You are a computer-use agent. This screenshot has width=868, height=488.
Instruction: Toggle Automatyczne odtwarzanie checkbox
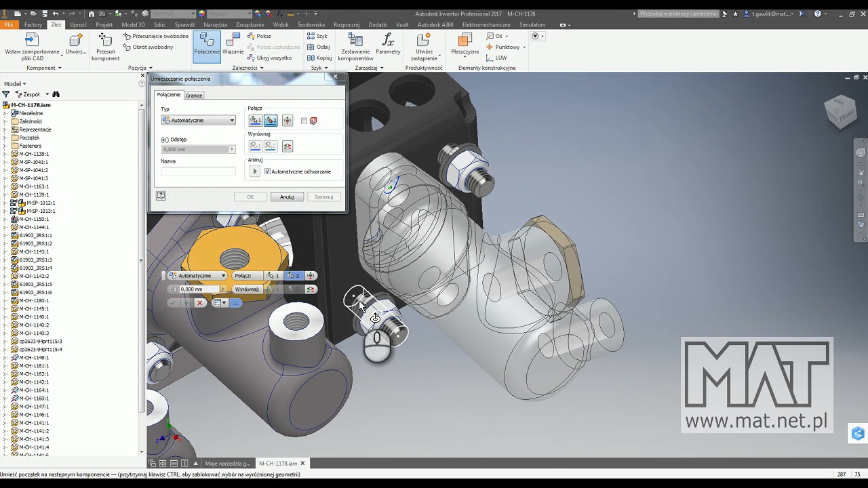click(267, 171)
